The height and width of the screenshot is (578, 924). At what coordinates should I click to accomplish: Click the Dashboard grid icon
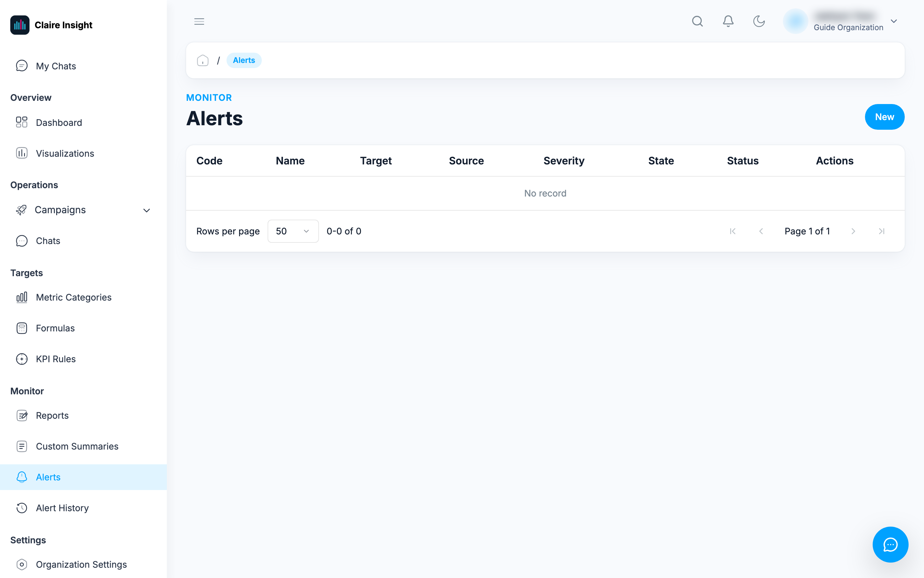[22, 122]
